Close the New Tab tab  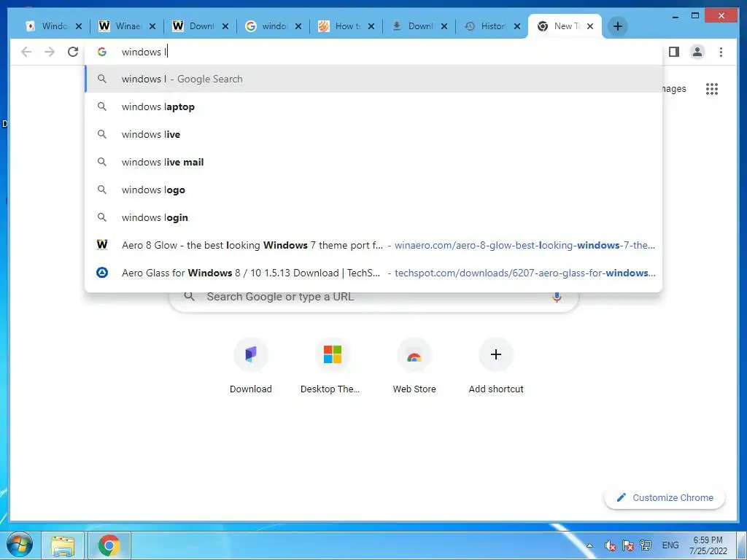tap(590, 26)
